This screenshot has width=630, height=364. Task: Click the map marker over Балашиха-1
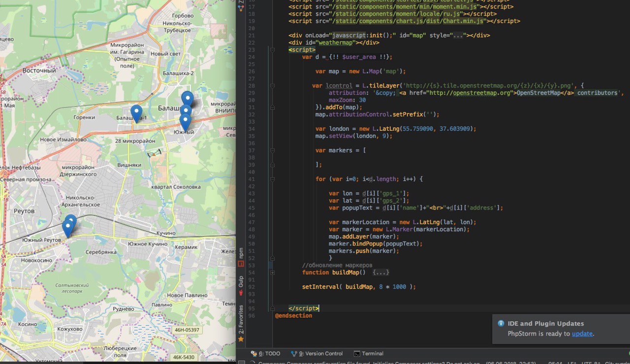click(x=136, y=114)
